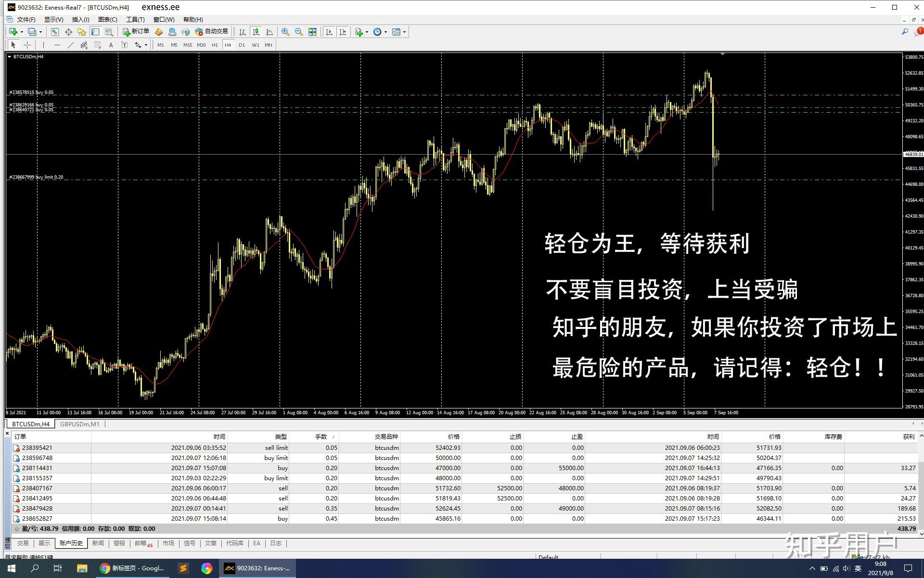Select the crosshair tool

click(27, 45)
